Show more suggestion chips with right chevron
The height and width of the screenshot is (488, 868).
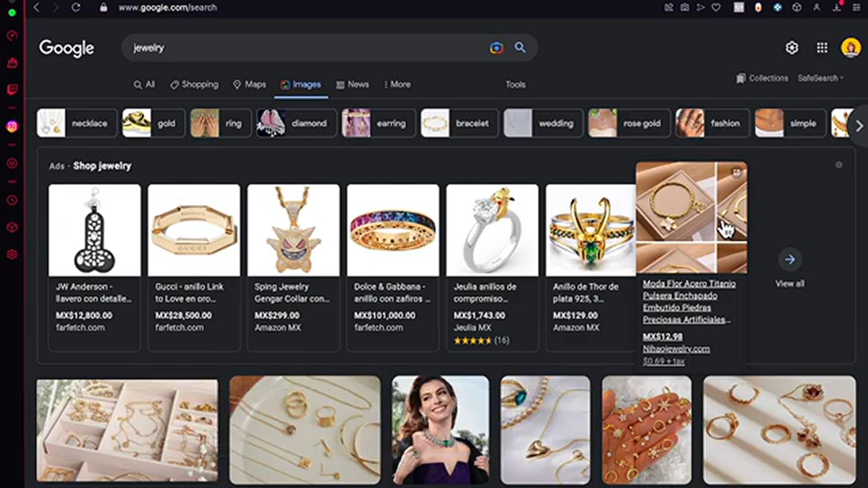(859, 126)
